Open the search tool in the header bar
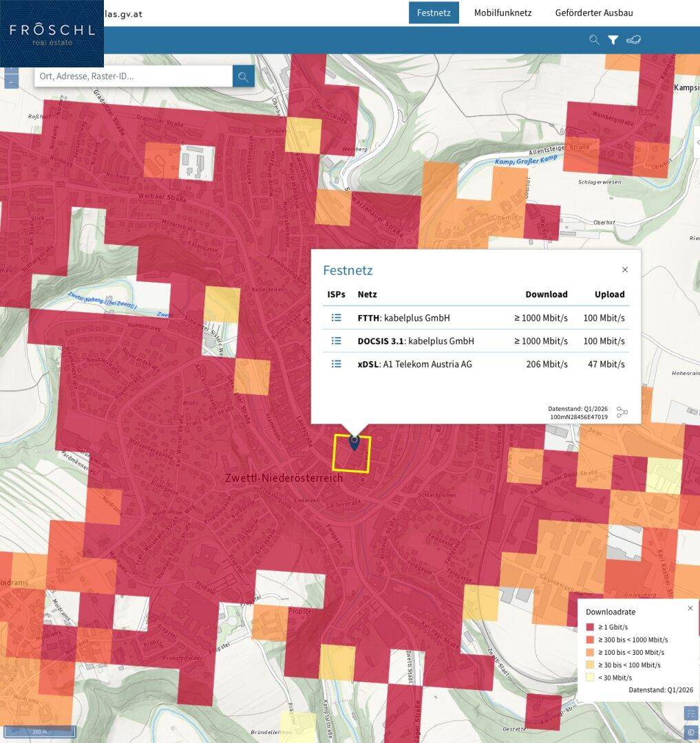Viewport: 700px width, 743px height. point(594,40)
